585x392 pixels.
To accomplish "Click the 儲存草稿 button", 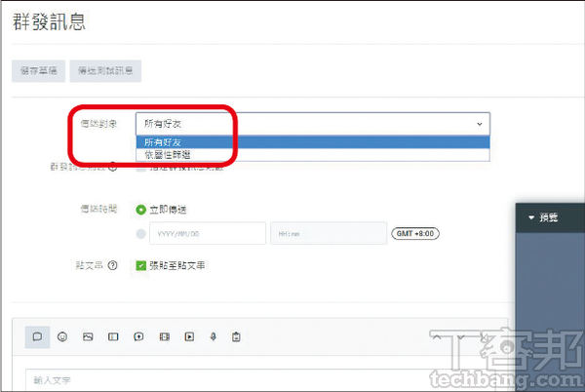I will 38,71.
